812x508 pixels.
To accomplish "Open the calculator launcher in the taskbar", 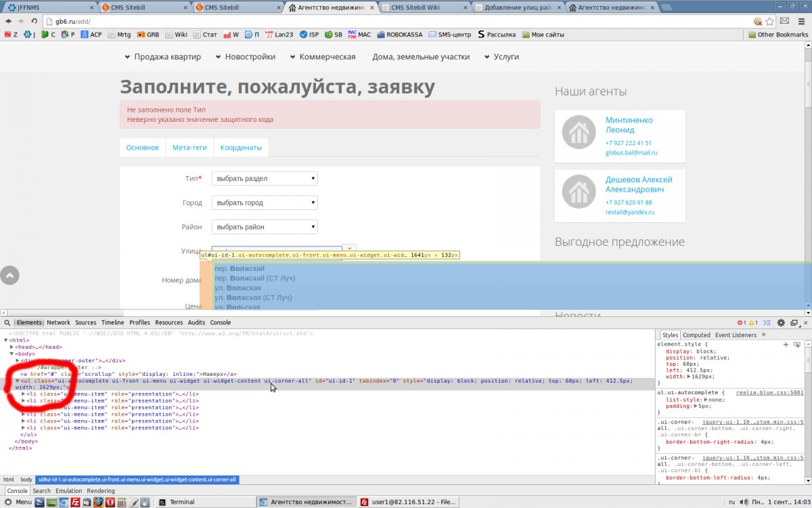I will pos(122,502).
